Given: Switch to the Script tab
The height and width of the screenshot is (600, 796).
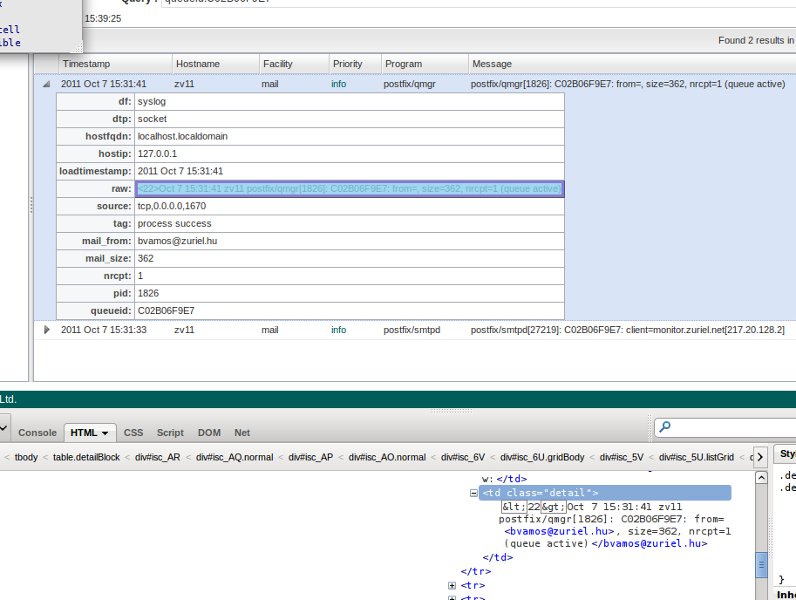Looking at the screenshot, I should (170, 433).
